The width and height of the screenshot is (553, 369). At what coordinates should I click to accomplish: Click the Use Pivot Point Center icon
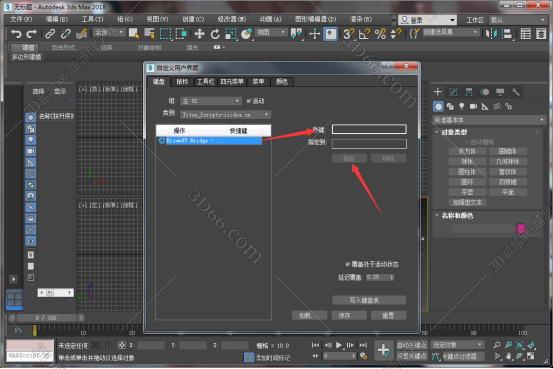pyautogui.click(x=297, y=34)
